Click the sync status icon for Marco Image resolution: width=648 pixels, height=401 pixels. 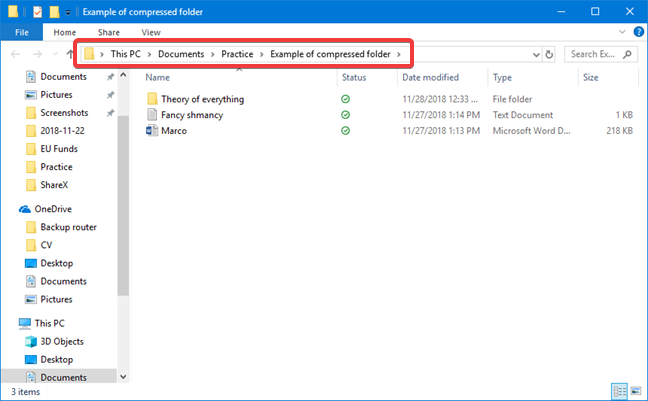(x=345, y=131)
